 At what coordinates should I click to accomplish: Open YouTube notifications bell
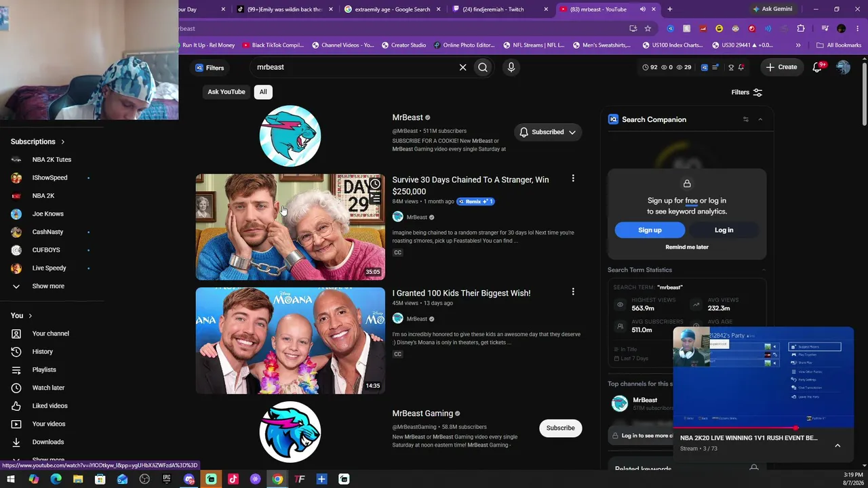[x=818, y=67]
